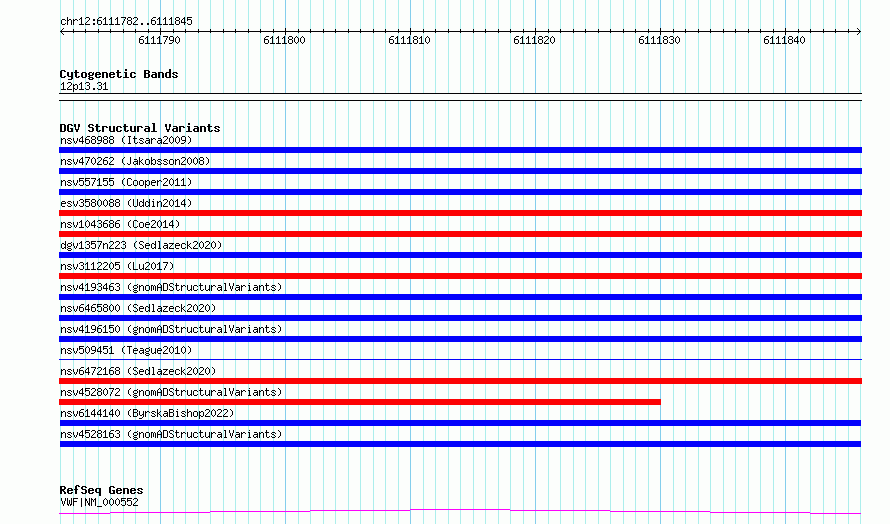Click the nsv6465800 (Sedlazeck2020) label
The width and height of the screenshot is (890, 524).
138,308
